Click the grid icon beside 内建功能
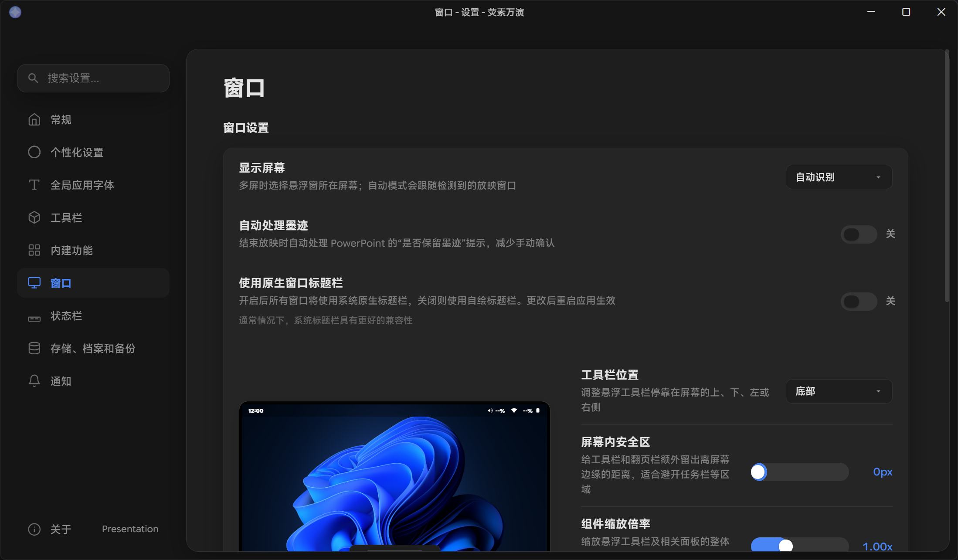The height and width of the screenshot is (560, 958). [34, 250]
